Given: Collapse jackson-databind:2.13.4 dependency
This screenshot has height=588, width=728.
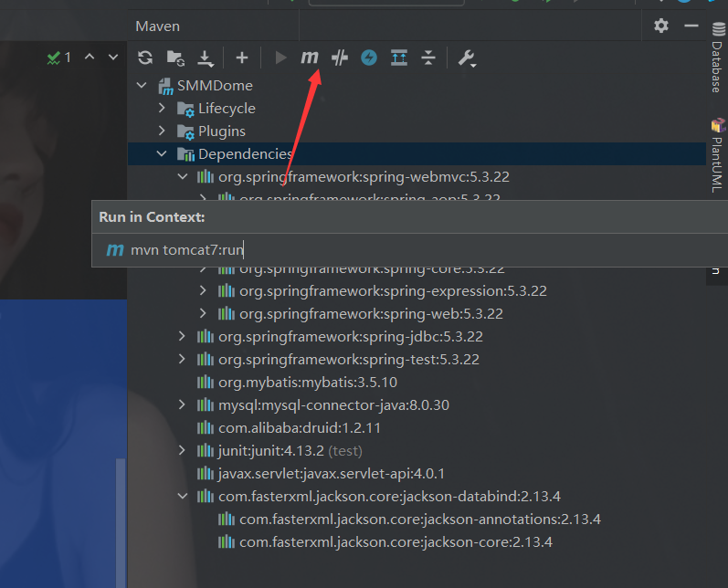Looking at the screenshot, I should tap(183, 496).
